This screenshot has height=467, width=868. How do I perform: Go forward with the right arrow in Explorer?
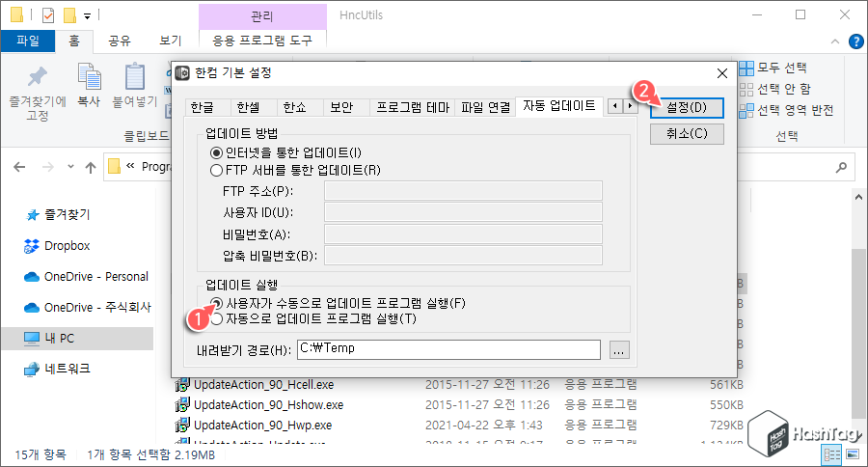pyautogui.click(x=48, y=167)
